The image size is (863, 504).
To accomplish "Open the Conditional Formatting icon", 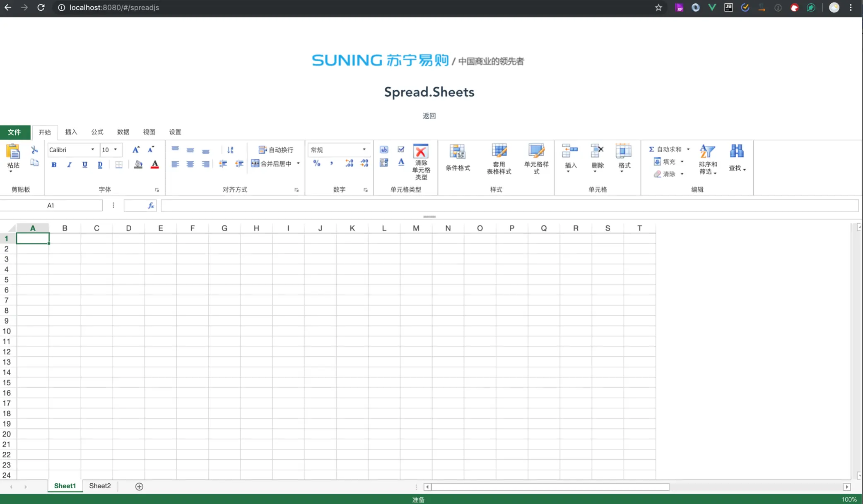I will [x=458, y=152].
